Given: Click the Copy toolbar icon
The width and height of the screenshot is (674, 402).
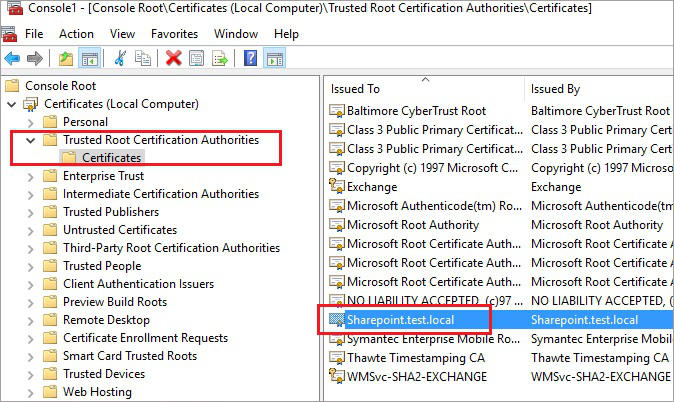Looking at the screenshot, I should (143, 58).
